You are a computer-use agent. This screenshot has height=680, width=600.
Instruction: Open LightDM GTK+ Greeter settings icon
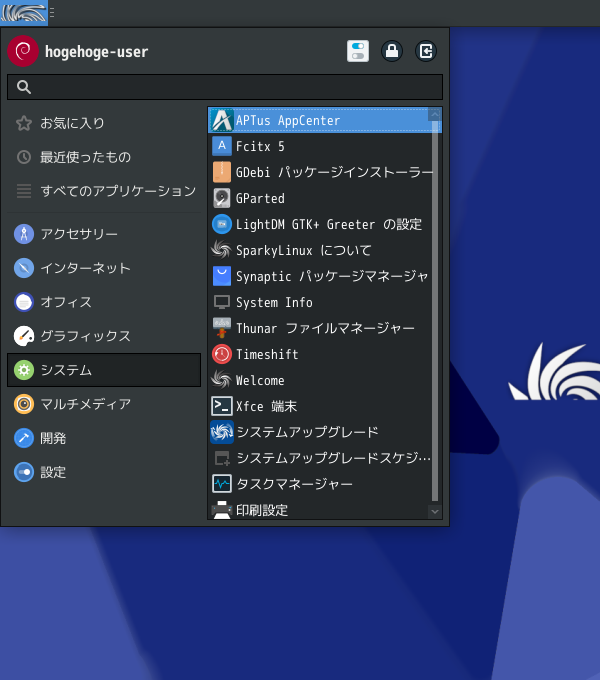click(x=222, y=224)
